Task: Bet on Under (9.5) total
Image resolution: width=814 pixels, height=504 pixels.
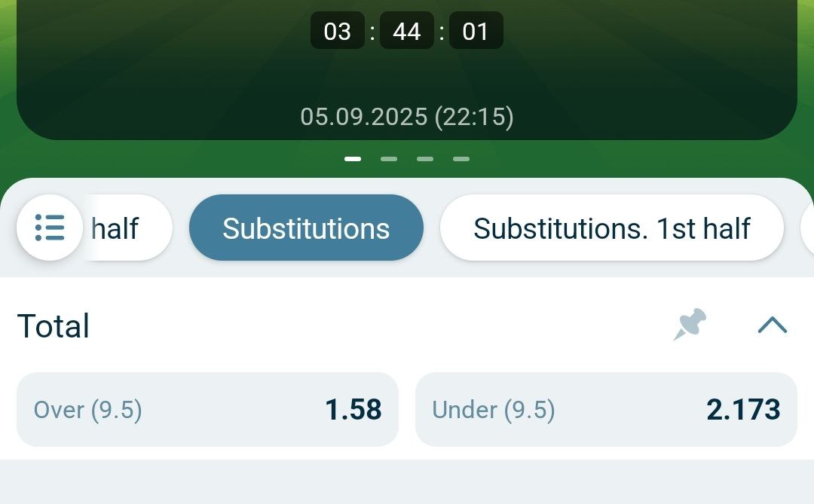Action: [605, 410]
